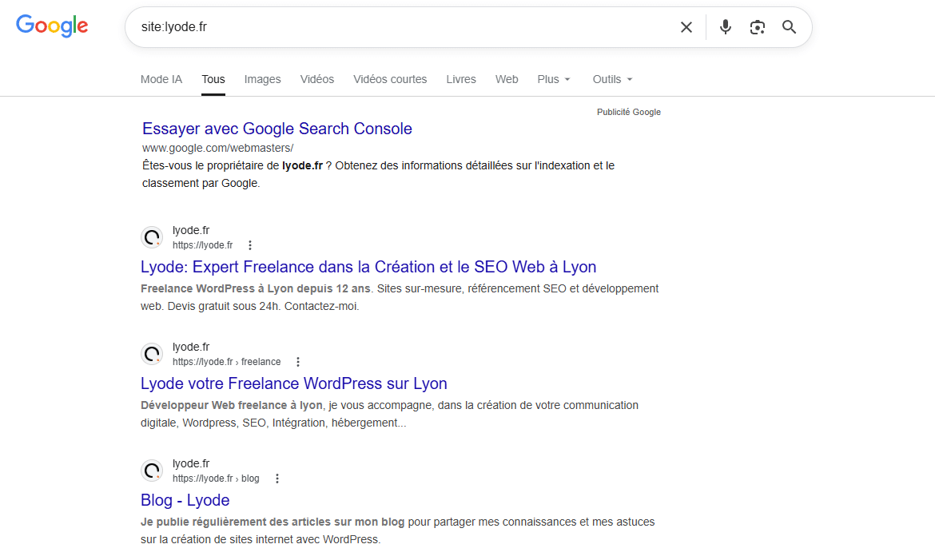The height and width of the screenshot is (560, 935).
Task: Click the Publicité Google label
Action: (x=628, y=112)
